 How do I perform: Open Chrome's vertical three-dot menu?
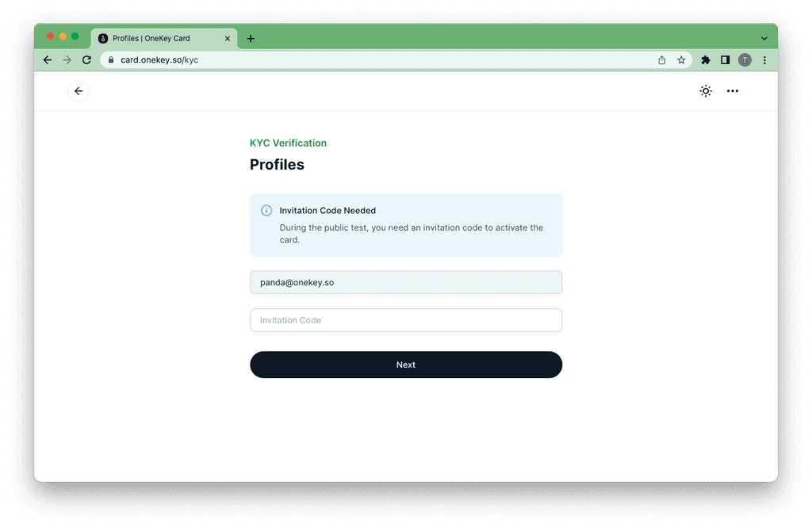pyautogui.click(x=764, y=60)
